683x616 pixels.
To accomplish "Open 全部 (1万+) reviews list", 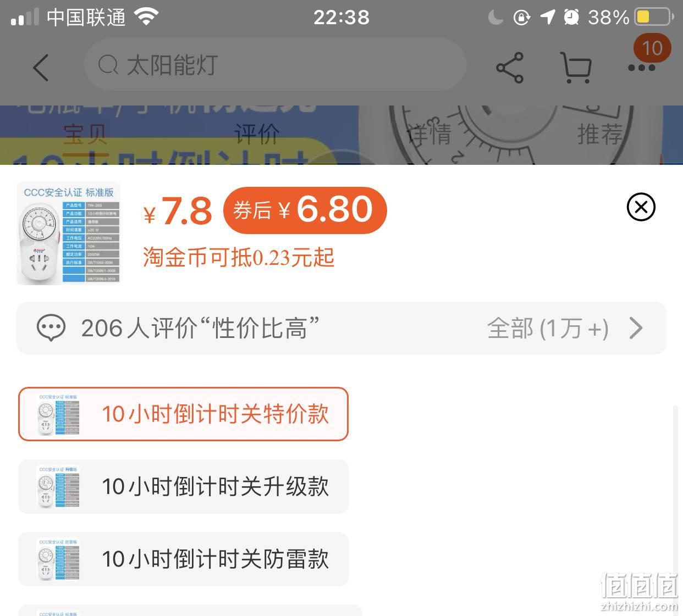I will 548,329.
